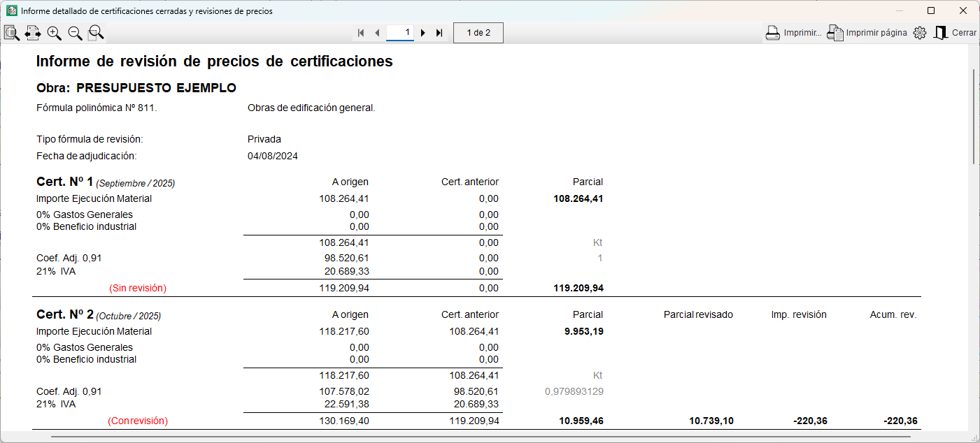Screen dimensions: 980x443
Task: Click 'Obras de edificación general.' text
Action: tap(311, 108)
